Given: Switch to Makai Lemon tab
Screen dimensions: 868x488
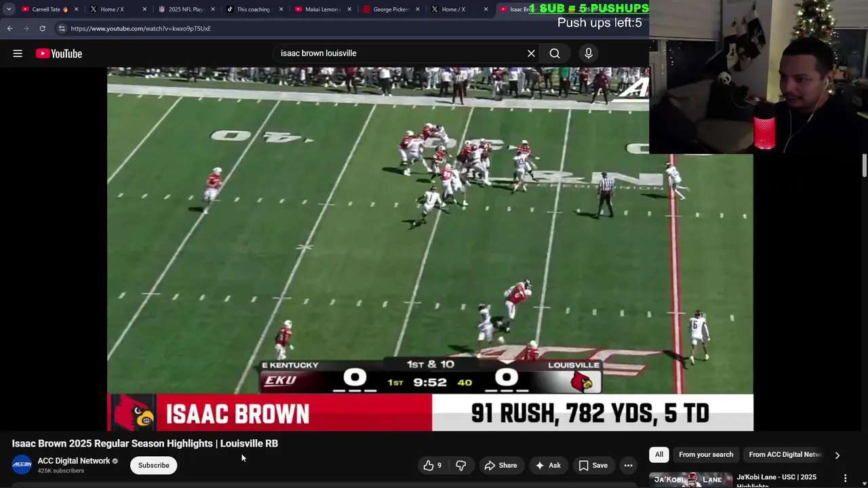Looking at the screenshot, I should [x=322, y=9].
